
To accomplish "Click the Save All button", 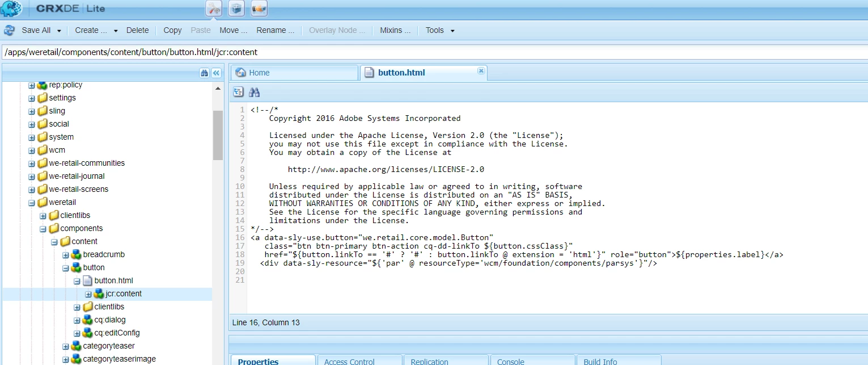I will click(x=36, y=30).
